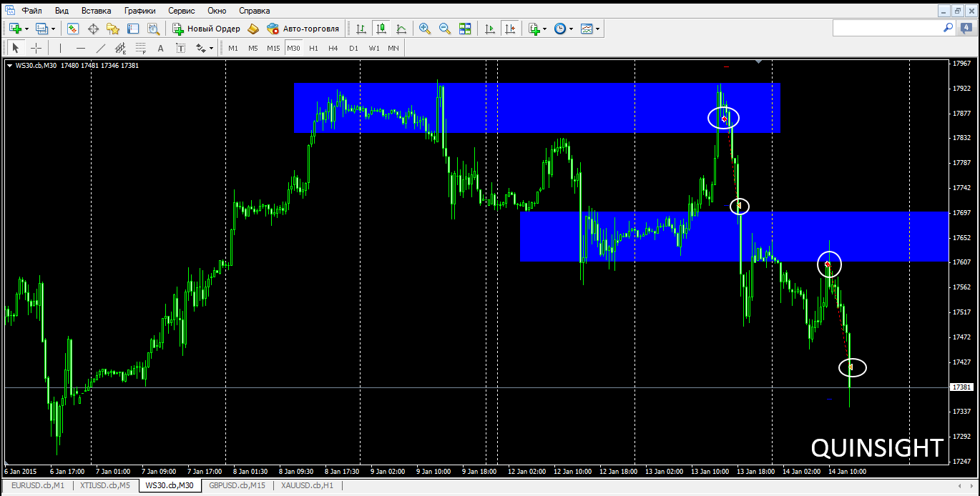Switch to EURUSD.cb,M1 chart tab
Screen dimensions: 980x496
point(38,486)
